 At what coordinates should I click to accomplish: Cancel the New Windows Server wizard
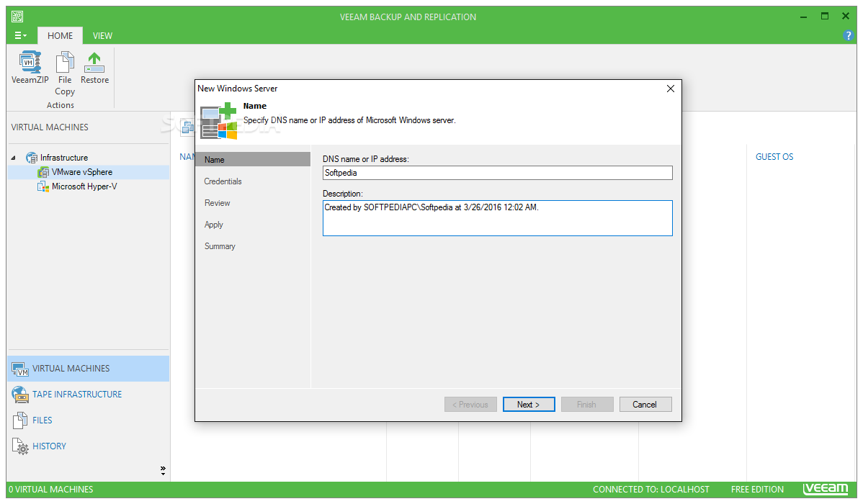[645, 405]
